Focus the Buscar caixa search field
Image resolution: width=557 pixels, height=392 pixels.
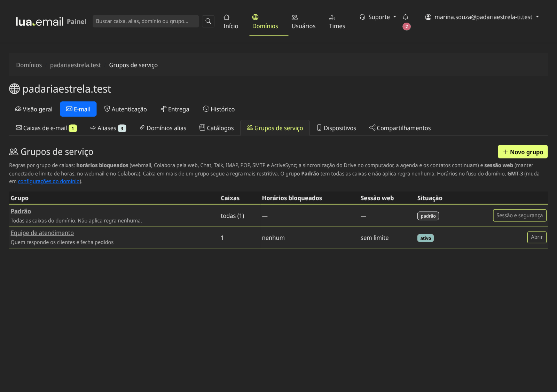(146, 21)
